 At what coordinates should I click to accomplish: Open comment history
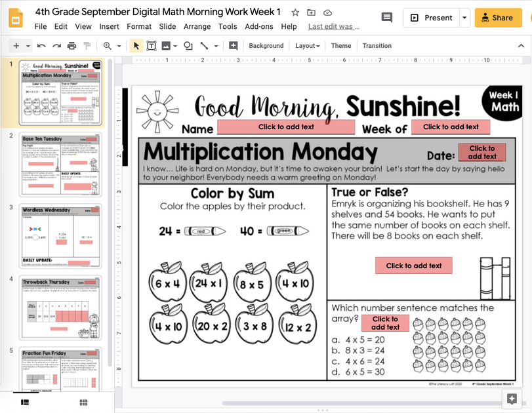pos(386,17)
